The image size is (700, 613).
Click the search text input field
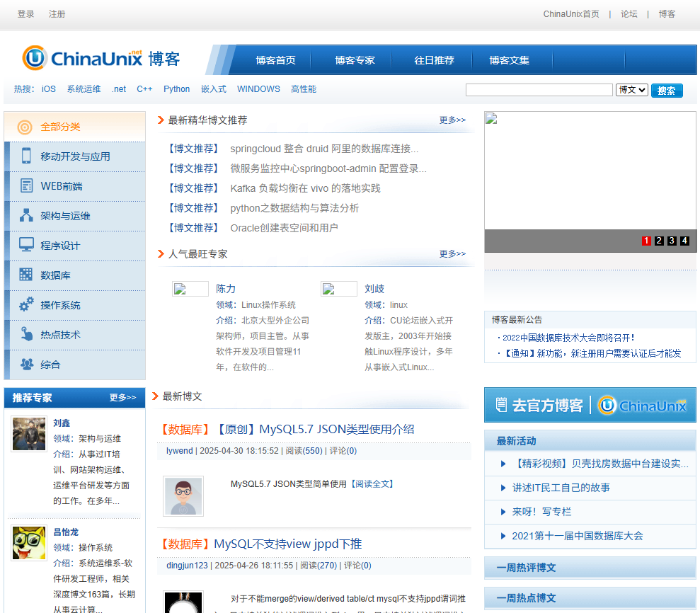pos(539,90)
